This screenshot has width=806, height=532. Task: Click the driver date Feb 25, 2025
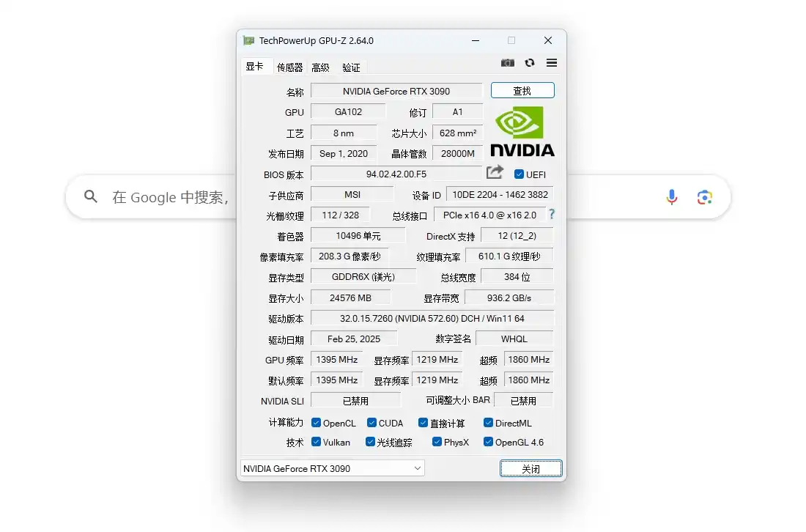click(x=354, y=339)
